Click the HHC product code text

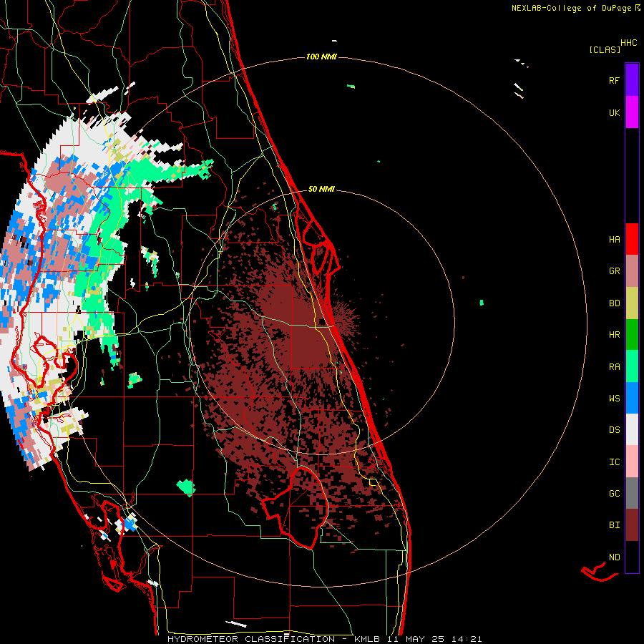click(629, 43)
